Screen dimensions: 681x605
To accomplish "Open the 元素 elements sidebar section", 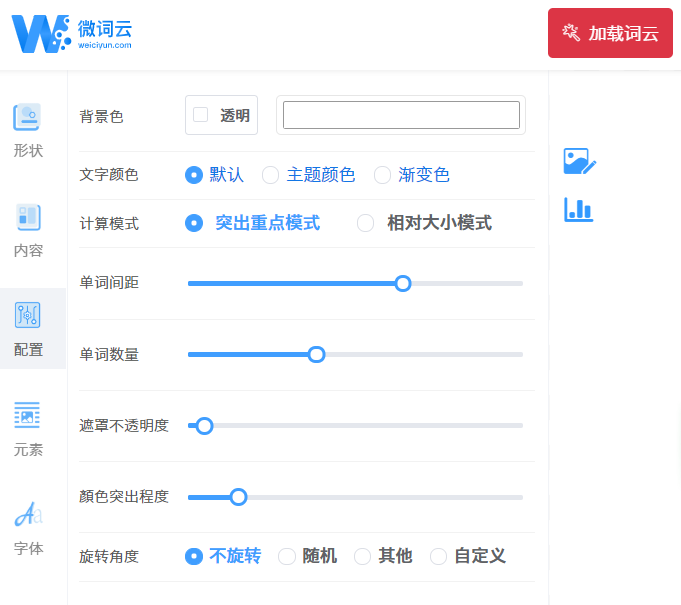I will pos(28,429).
